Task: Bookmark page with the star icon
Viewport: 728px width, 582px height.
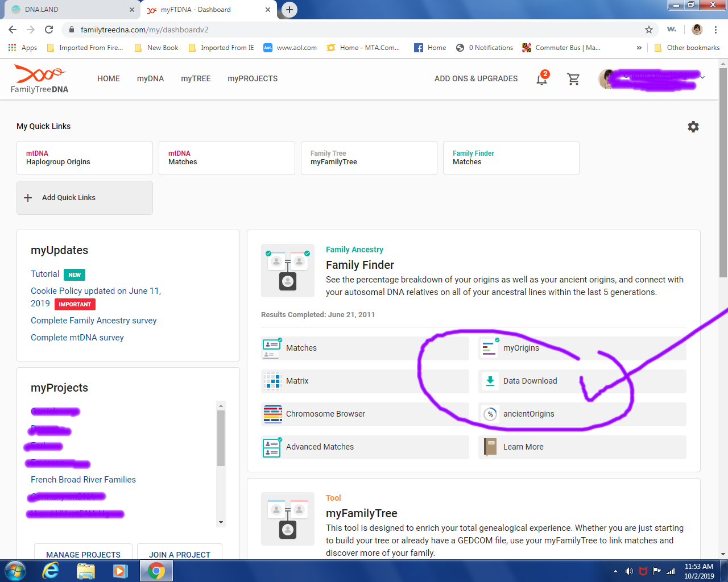Action: 649,30
